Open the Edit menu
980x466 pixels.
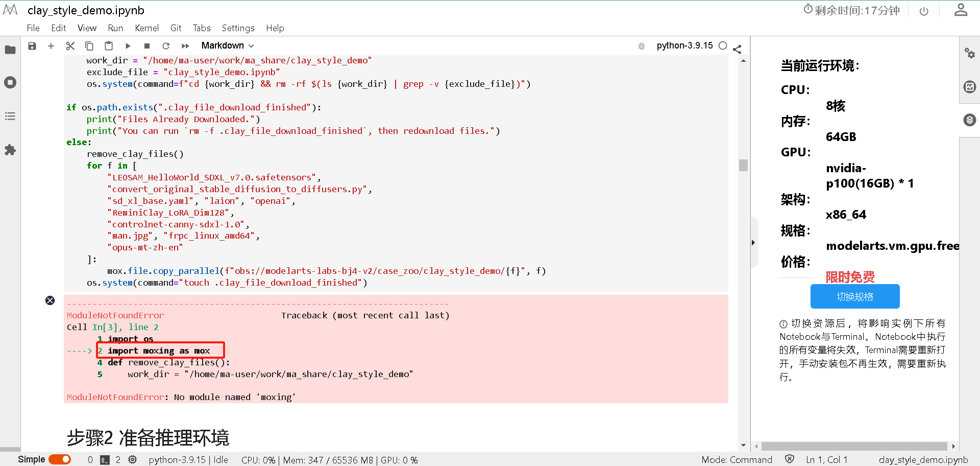point(59,28)
